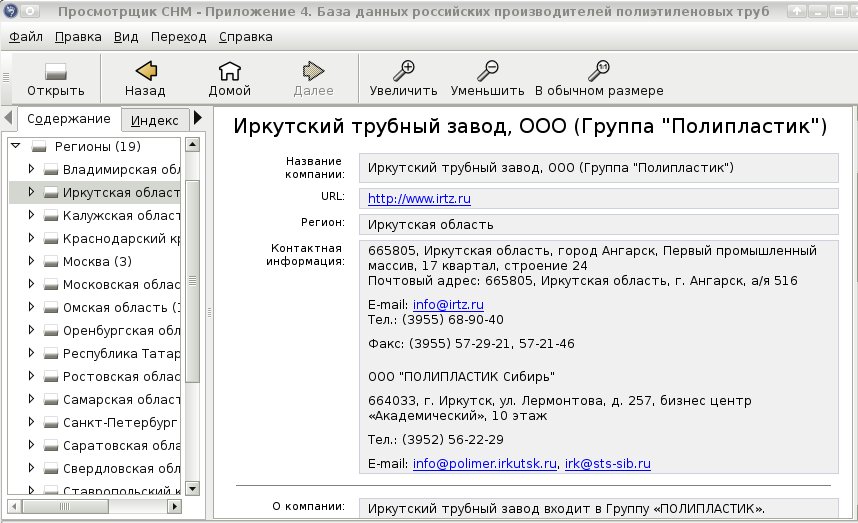
Task: Click the Свердловская область book icon
Action: point(51,468)
